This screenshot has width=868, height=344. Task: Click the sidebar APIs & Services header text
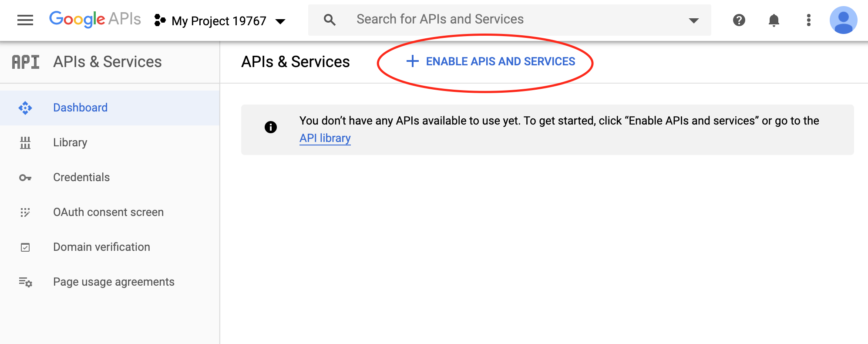pos(108,62)
